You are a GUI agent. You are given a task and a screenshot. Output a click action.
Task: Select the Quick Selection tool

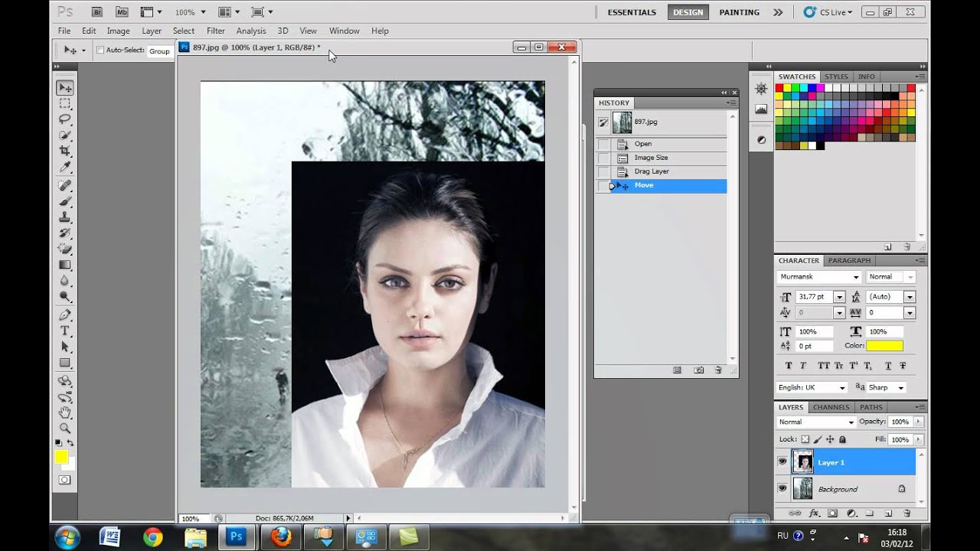(65, 135)
